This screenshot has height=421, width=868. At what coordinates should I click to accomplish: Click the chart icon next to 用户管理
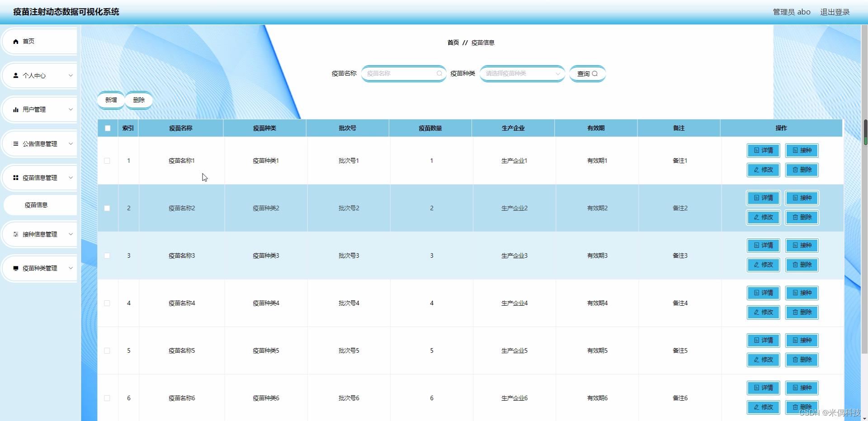click(15, 109)
